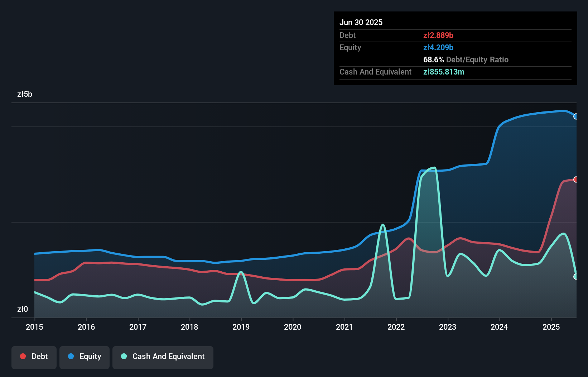Toggle the Debt series in the legend
Image resolution: width=588 pixels, height=377 pixels.
click(34, 357)
